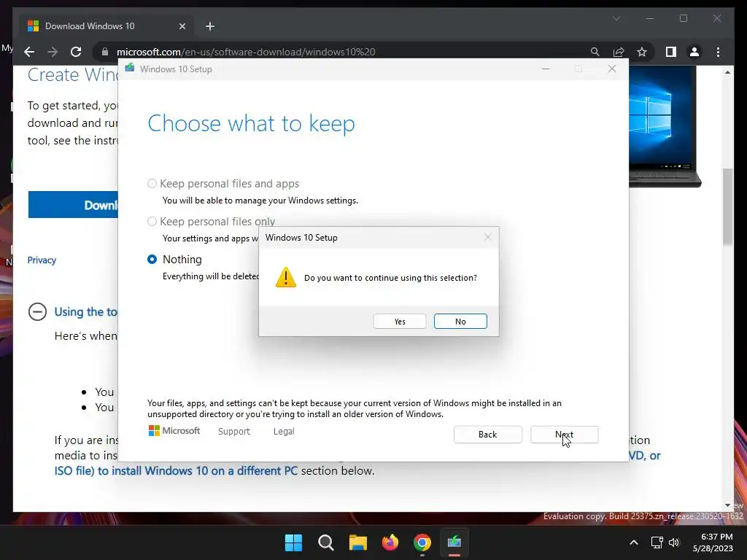Select Keep personal files only option

(152, 222)
